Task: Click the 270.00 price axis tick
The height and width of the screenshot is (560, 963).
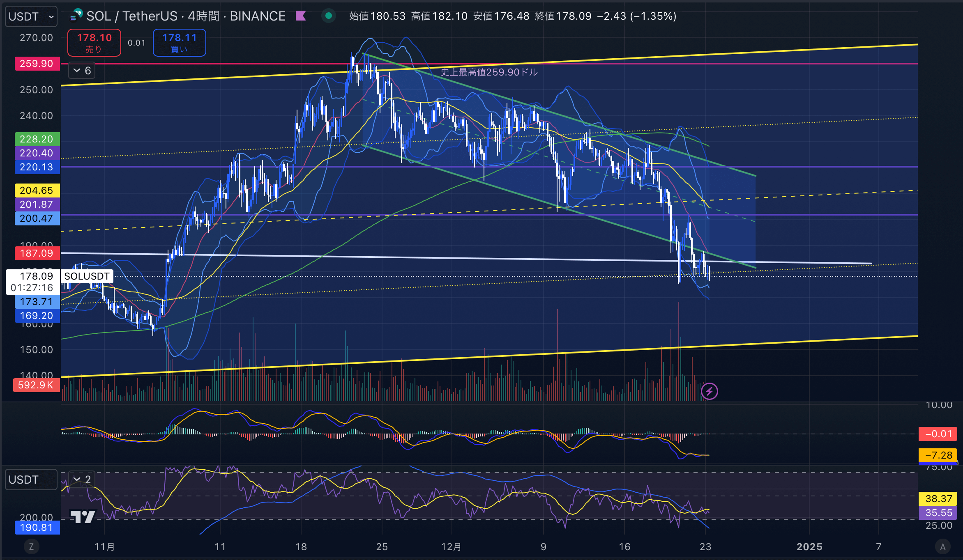Action: (x=36, y=38)
